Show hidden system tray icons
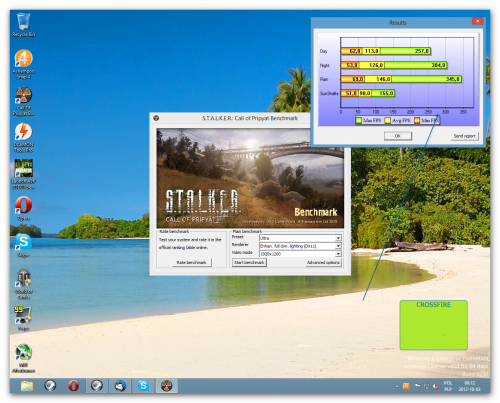The height and width of the screenshot is (403, 500). 397,386
